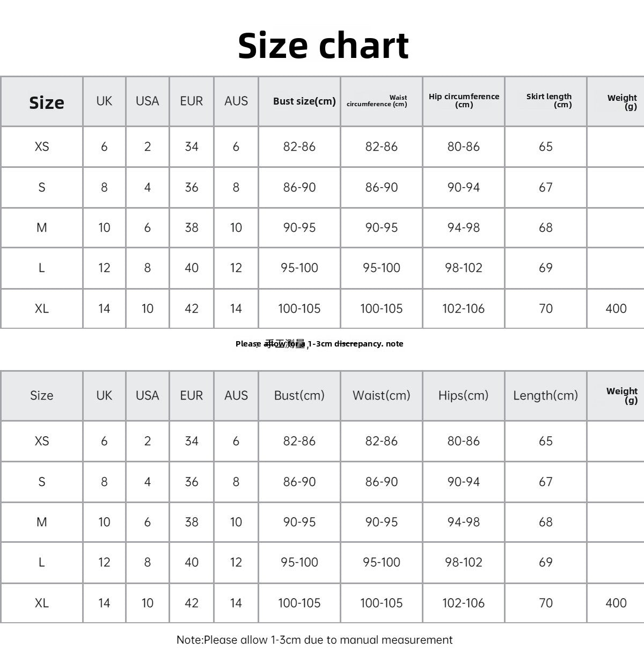Viewport: 644px width, 671px height.
Task: Select the EUR header in top table
Action: click(x=192, y=101)
